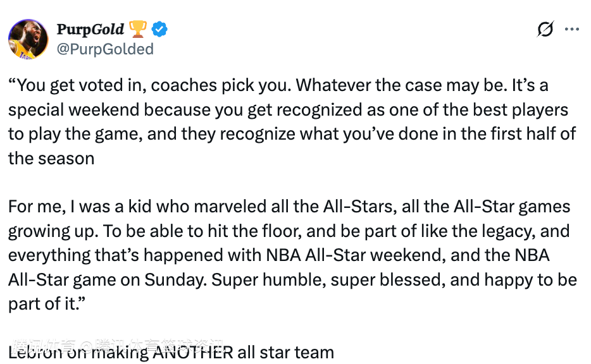Click the Grok slash-circle icon
The image size is (591, 364).
click(x=545, y=29)
